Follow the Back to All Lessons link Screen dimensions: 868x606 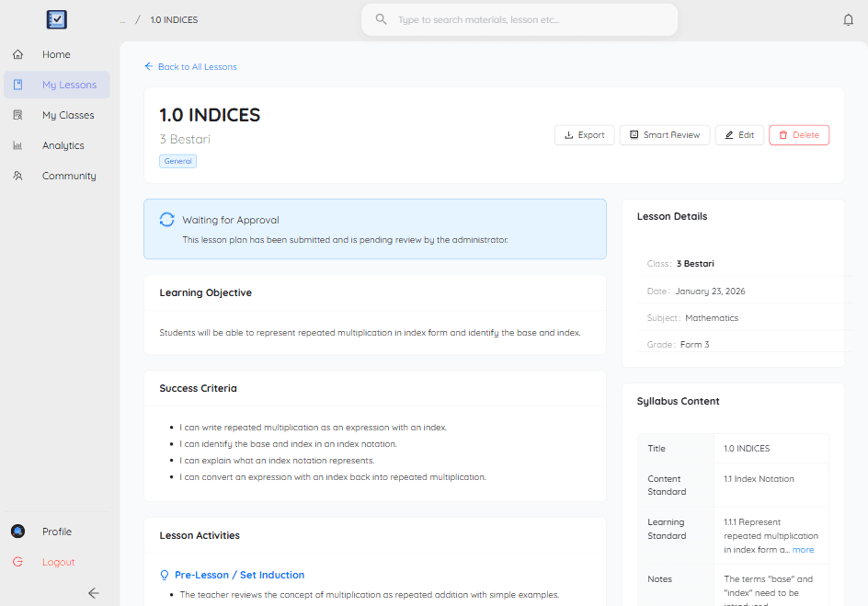pos(190,66)
